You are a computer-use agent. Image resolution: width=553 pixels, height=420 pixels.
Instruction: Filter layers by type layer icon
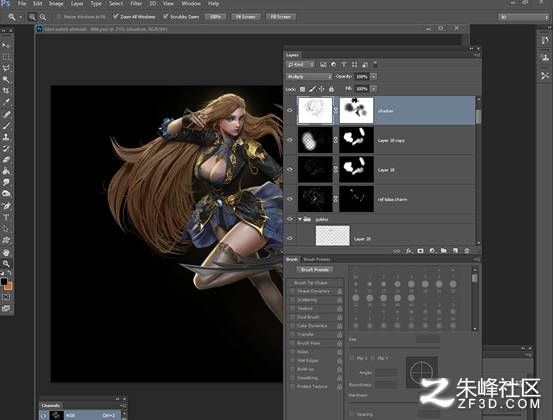(x=344, y=65)
